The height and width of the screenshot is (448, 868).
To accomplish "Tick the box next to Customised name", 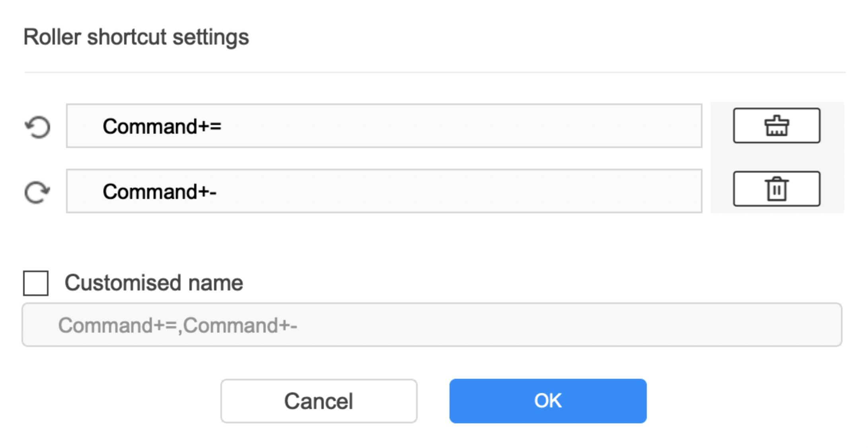I will (36, 283).
